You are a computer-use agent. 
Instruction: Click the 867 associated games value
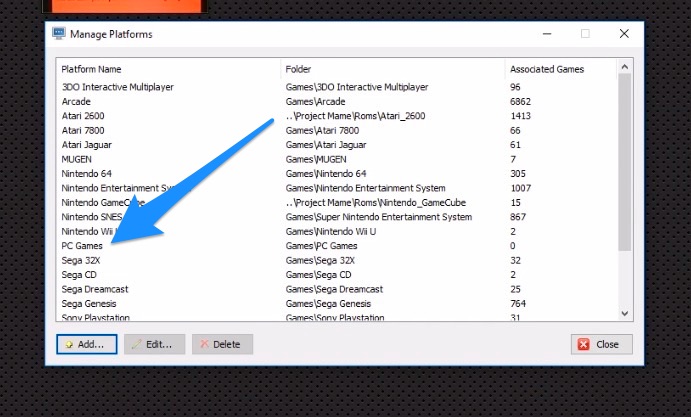[518, 217]
